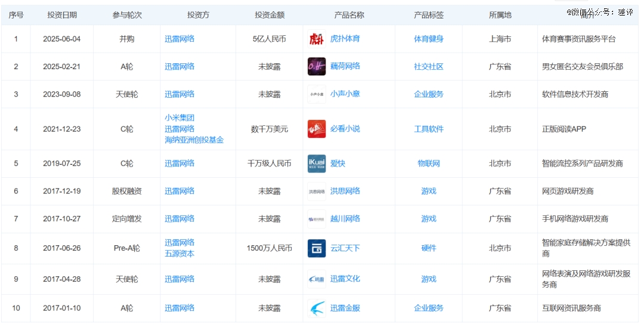Click the 迅雷文化 logo icon
This screenshot has width=644, height=327.
tap(317, 279)
